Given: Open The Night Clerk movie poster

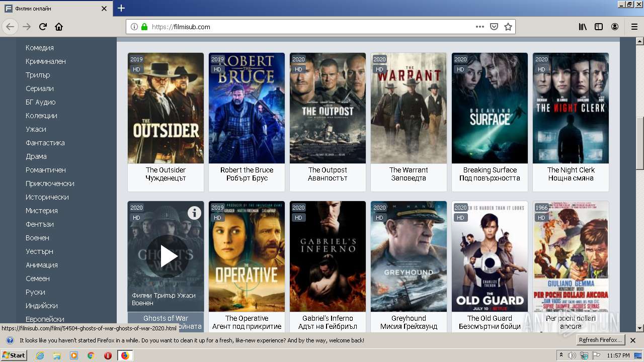Looking at the screenshot, I should tap(571, 108).
